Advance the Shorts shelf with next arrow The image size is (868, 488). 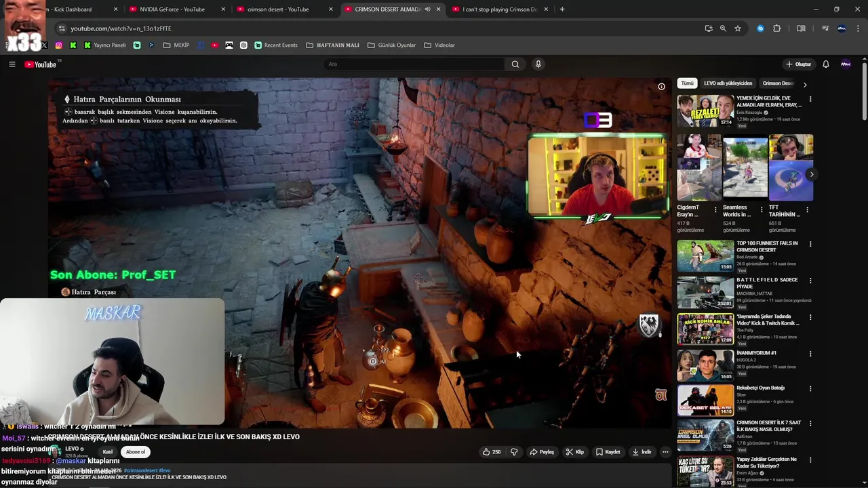pyautogui.click(x=812, y=174)
